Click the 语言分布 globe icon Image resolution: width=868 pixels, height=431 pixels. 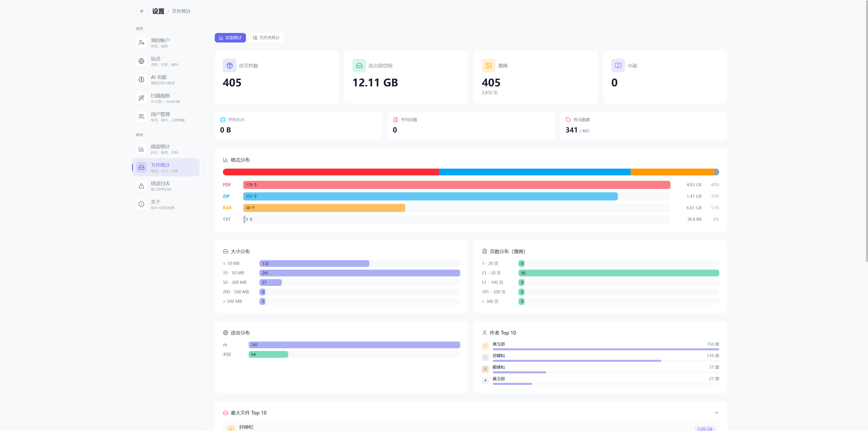pyautogui.click(x=225, y=333)
